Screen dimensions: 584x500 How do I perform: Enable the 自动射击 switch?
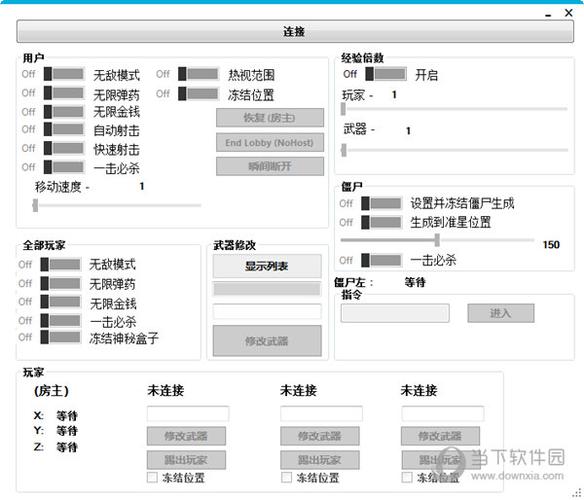point(64,129)
